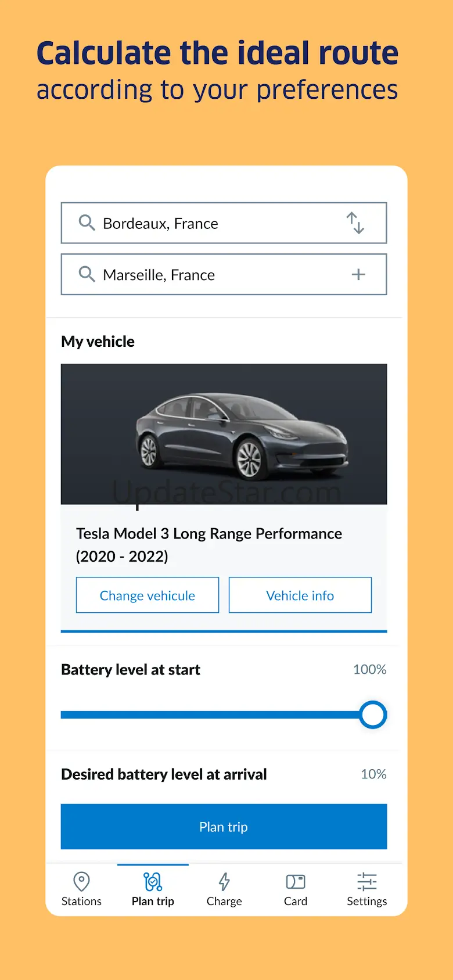
Task: Tap the Charge lightning bolt icon
Action: (x=224, y=882)
